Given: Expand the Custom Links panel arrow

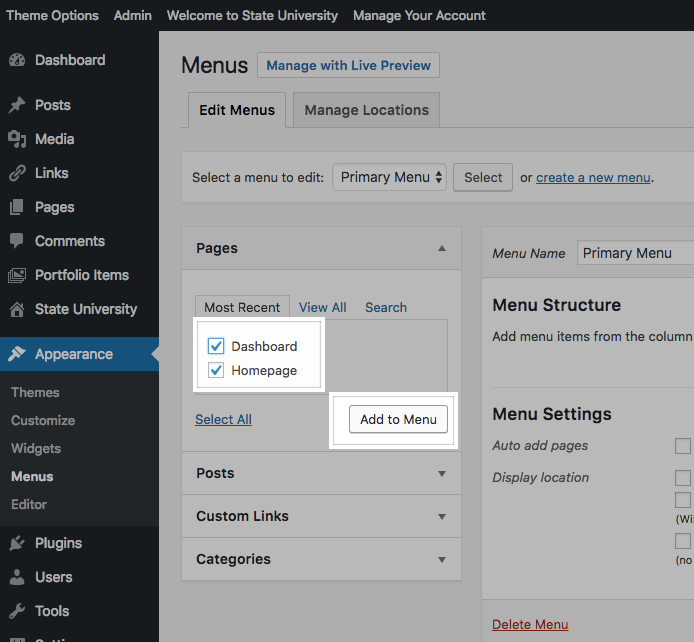Looking at the screenshot, I should click(x=442, y=516).
